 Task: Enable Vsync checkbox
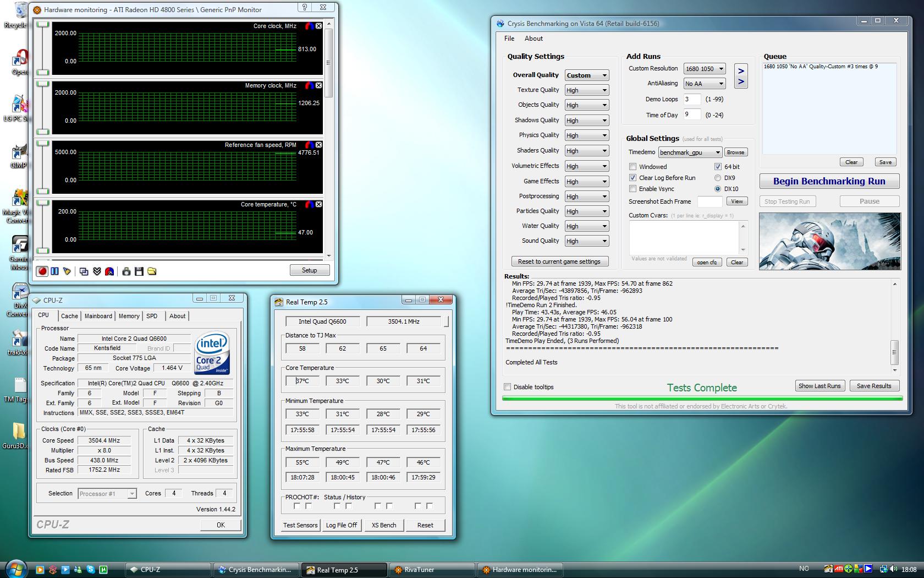(x=632, y=189)
